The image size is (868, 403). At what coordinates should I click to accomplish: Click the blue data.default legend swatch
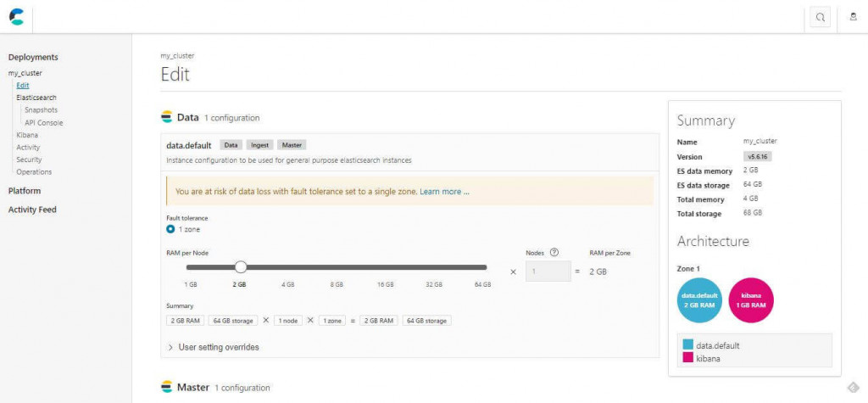click(x=687, y=344)
